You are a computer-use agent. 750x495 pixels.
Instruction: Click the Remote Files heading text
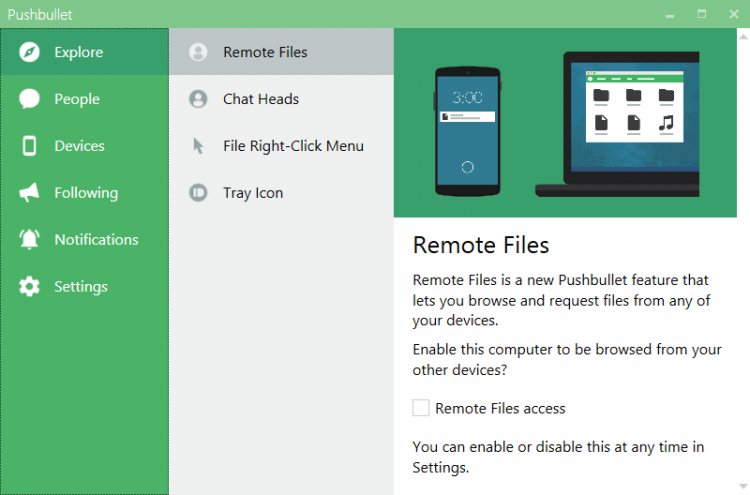point(481,245)
